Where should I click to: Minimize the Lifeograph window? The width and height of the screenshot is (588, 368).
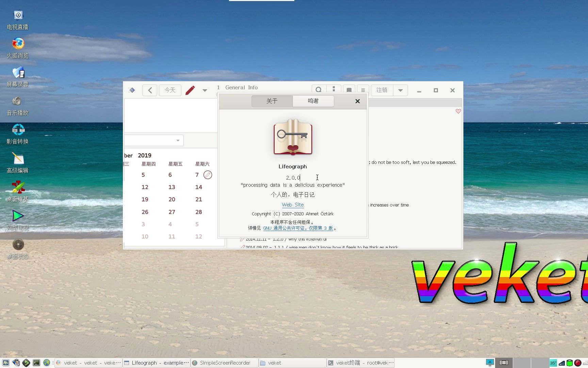pyautogui.click(x=419, y=91)
